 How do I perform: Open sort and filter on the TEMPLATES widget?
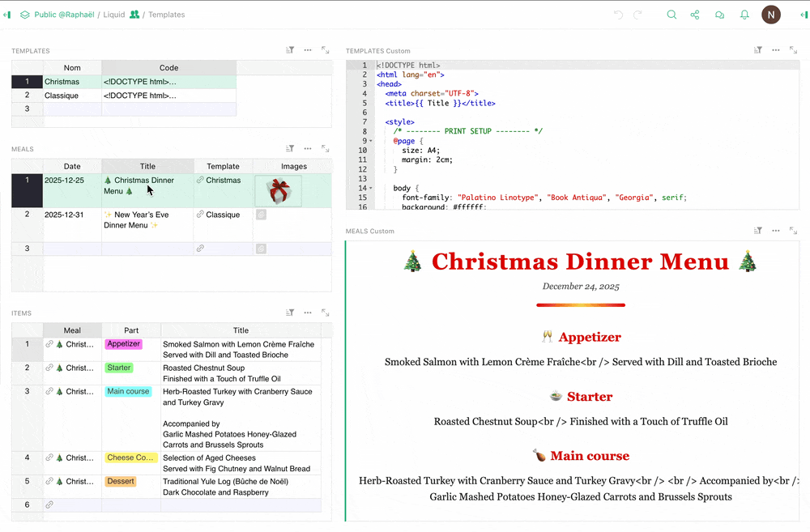pos(289,49)
